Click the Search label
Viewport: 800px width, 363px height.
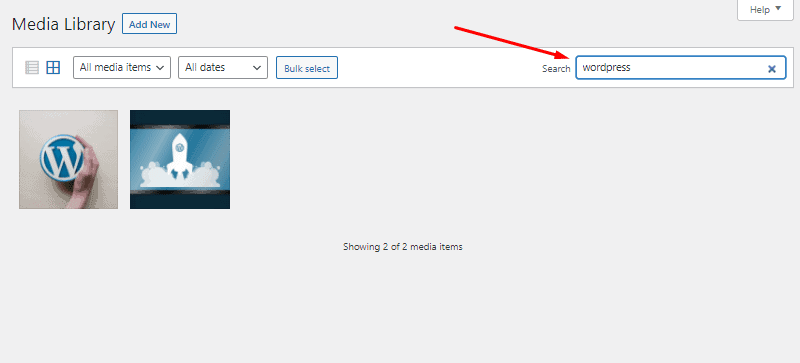click(556, 68)
